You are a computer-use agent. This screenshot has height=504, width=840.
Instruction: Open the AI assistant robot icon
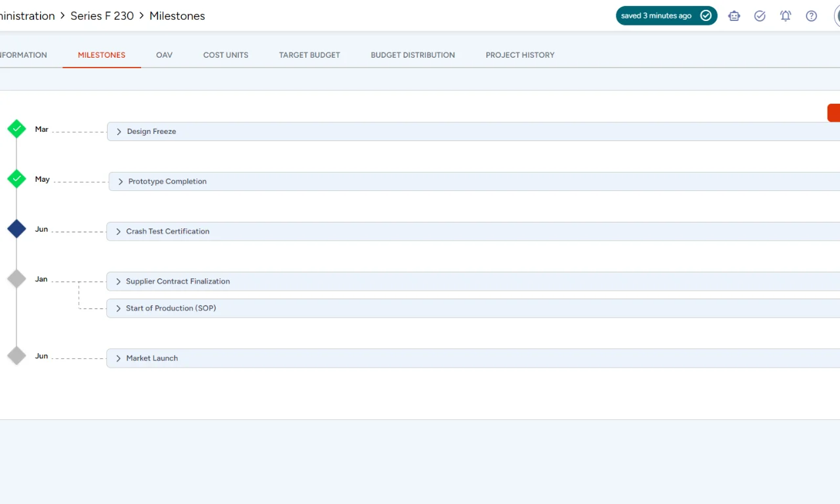pyautogui.click(x=734, y=16)
